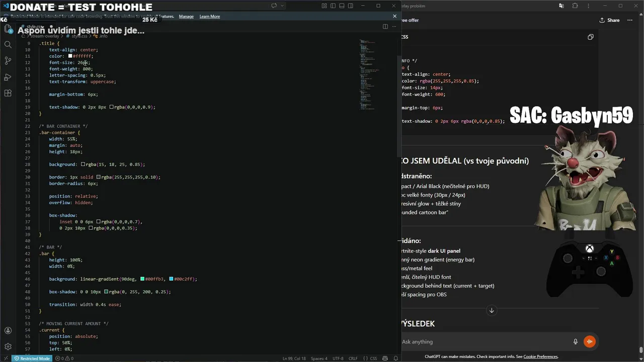Click the Learn More link in the banner
The height and width of the screenshot is (362, 644).
click(x=209, y=16)
